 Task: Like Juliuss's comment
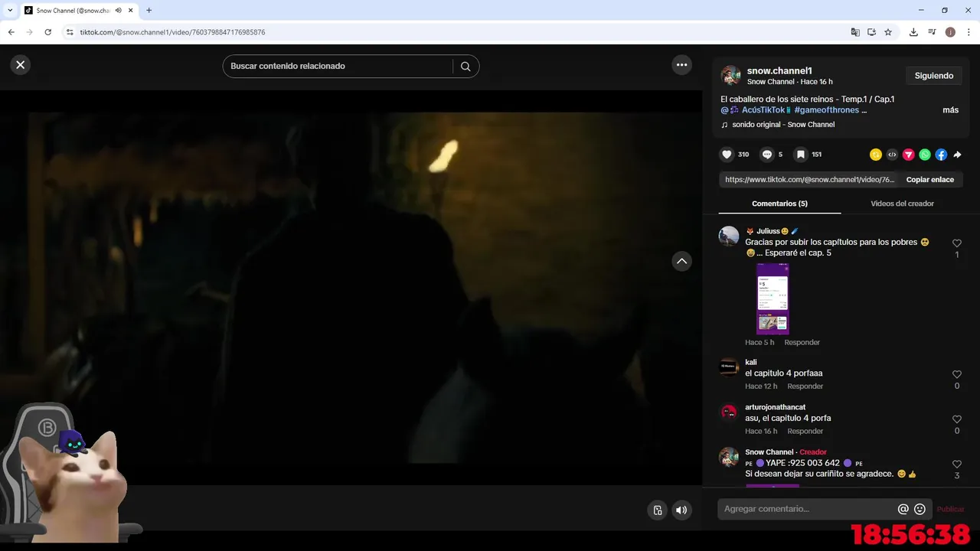tap(957, 243)
